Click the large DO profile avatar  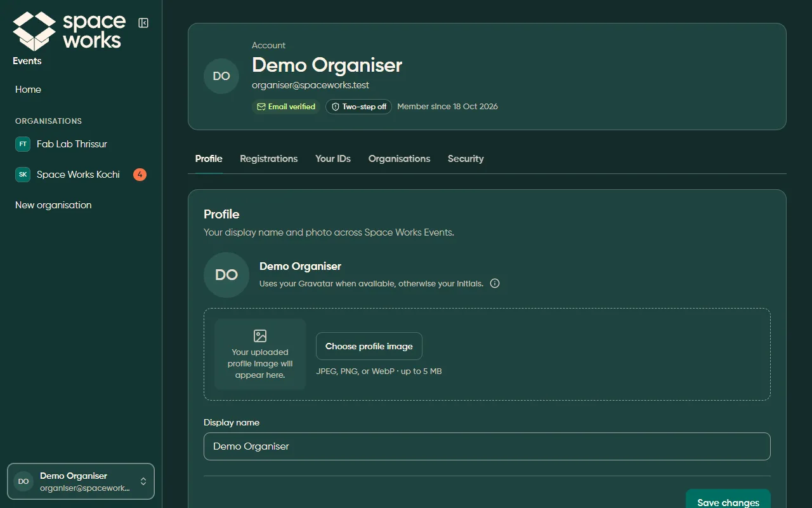pos(226,275)
